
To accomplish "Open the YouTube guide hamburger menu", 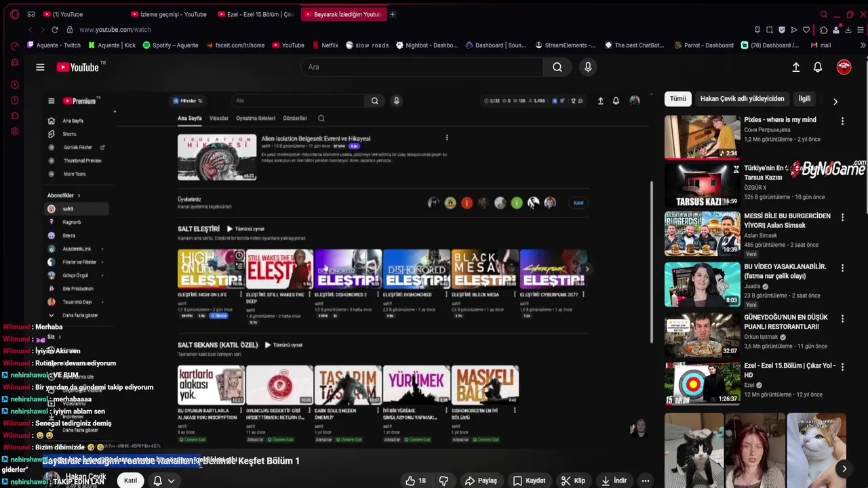I will (x=40, y=67).
